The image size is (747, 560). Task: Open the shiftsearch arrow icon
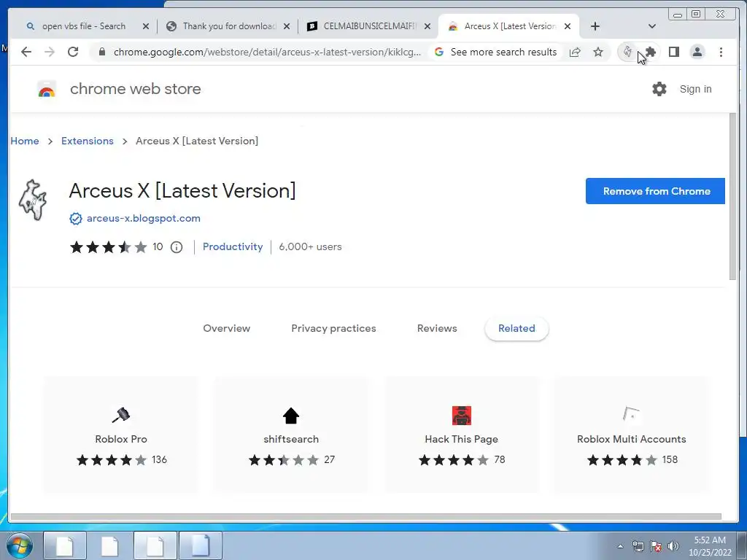click(x=291, y=416)
